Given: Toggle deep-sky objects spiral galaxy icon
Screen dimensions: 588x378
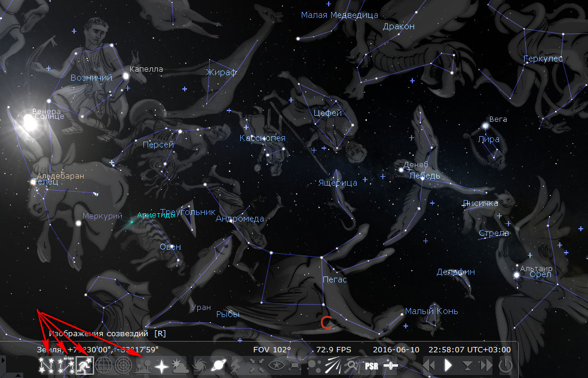Looking at the screenshot, I should 201,365.
